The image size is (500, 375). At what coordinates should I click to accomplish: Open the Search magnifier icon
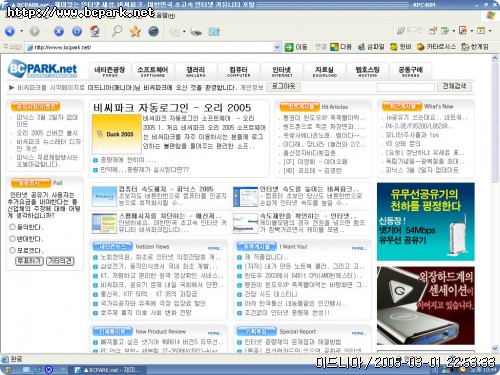point(116,31)
